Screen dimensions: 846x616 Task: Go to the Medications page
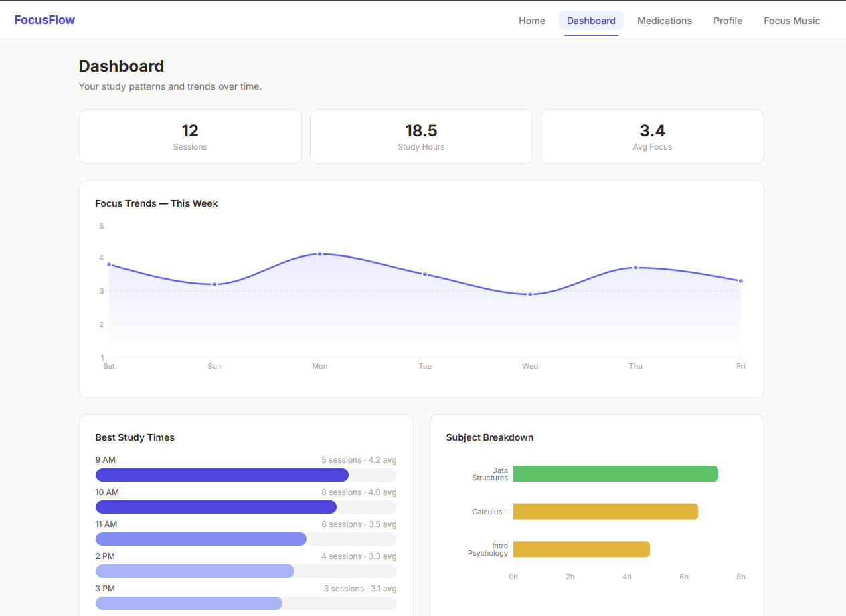pyautogui.click(x=665, y=21)
